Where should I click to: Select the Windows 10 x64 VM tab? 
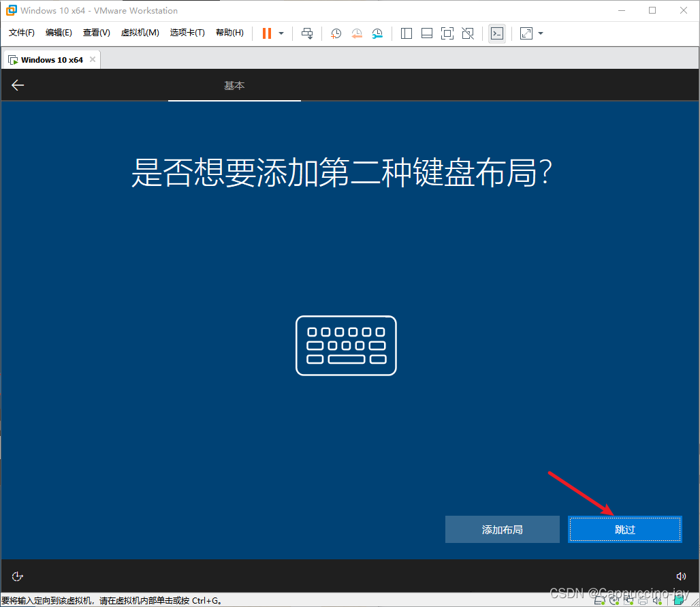coord(52,60)
